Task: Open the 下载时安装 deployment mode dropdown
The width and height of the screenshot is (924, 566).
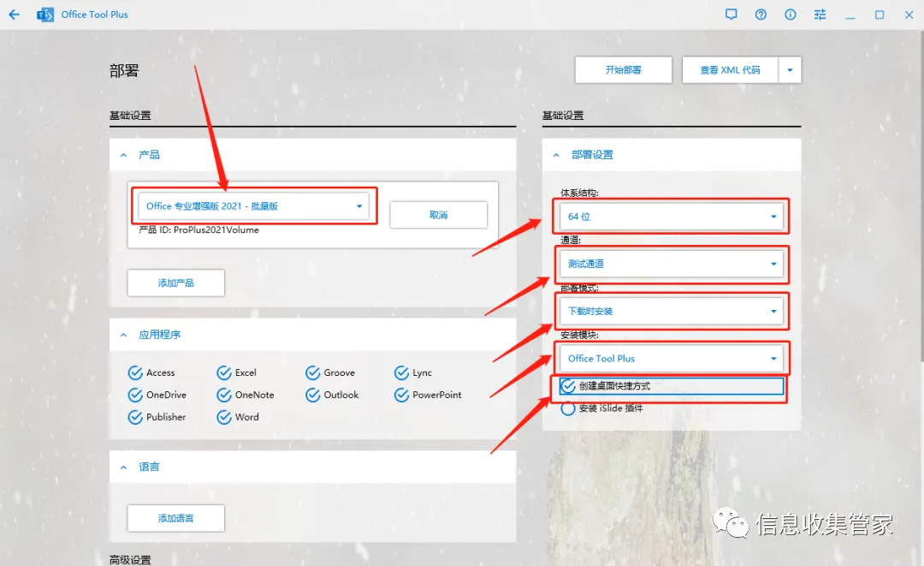Action: pyautogui.click(x=672, y=311)
